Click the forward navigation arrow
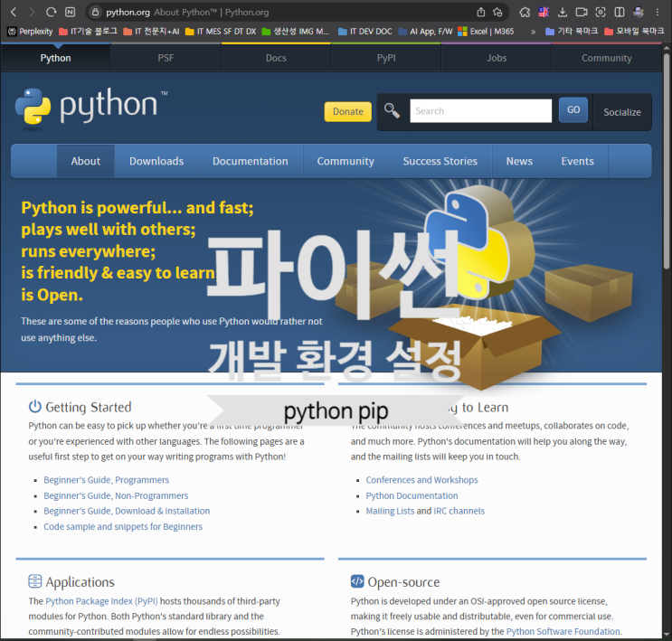This screenshot has height=641, width=672. (32, 12)
